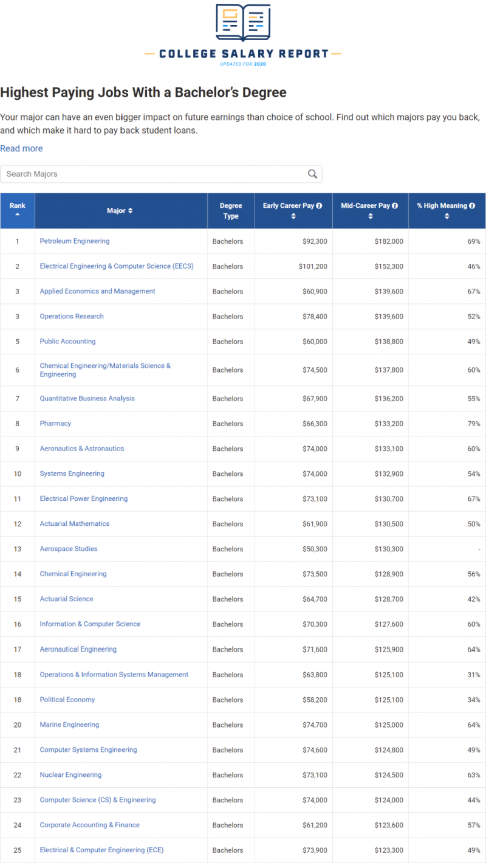Sort table by Rank arrow

(18, 215)
